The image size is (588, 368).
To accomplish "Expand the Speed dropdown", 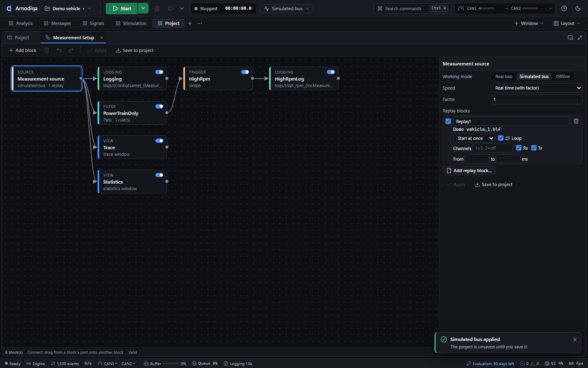I will 537,88.
